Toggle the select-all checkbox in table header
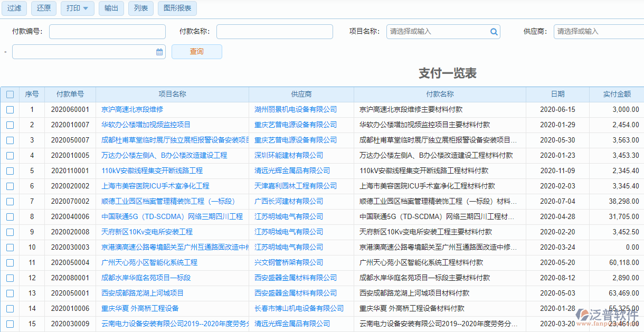 pyautogui.click(x=10, y=94)
